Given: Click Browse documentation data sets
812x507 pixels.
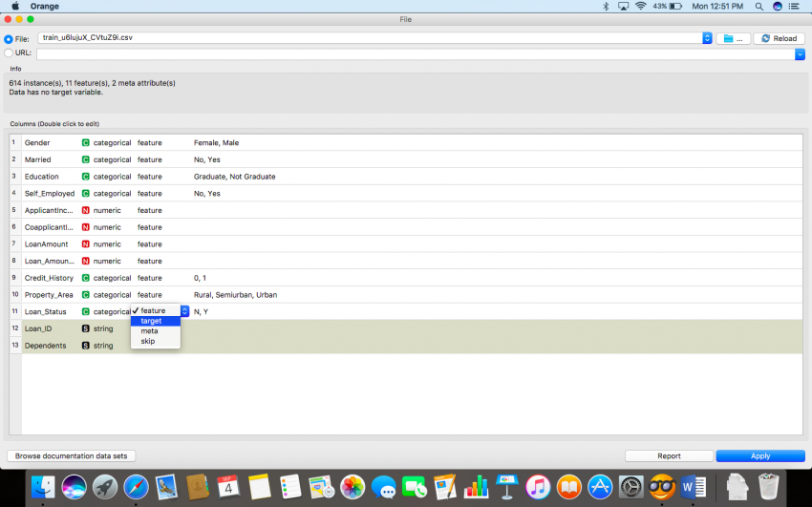Looking at the screenshot, I should pos(72,456).
